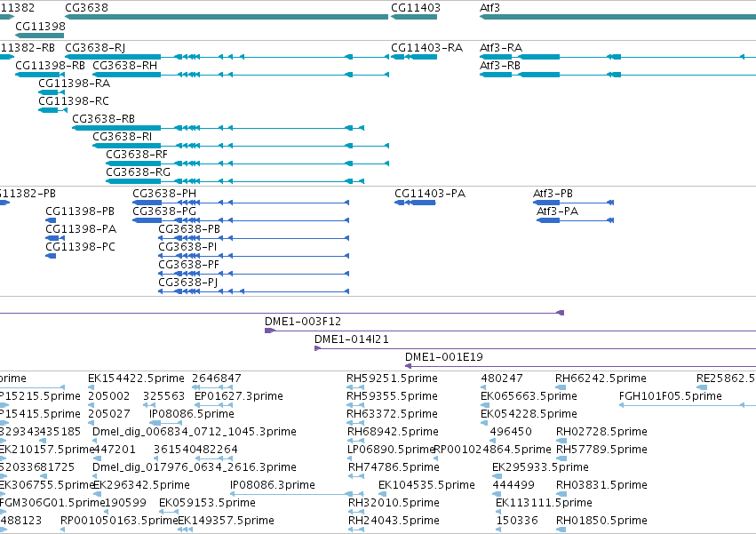The image size is (756, 534).
Task: Click EST EK113111.5prime
Action: (x=544, y=503)
